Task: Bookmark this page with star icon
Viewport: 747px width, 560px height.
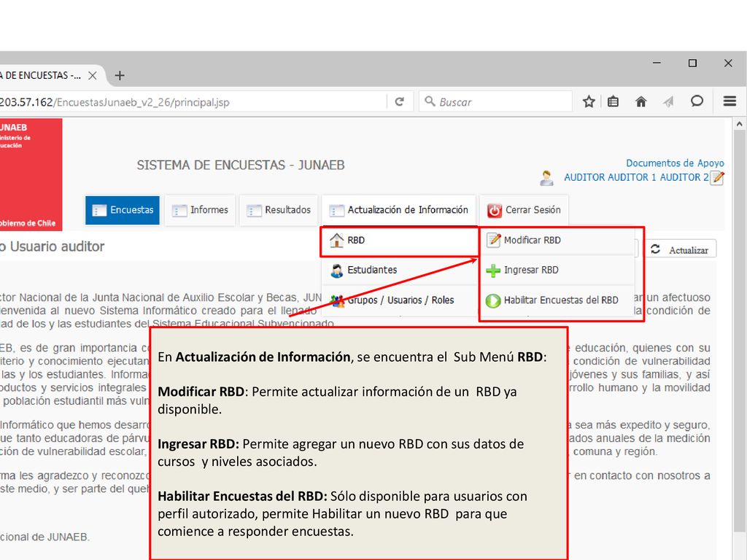Action: tap(589, 101)
